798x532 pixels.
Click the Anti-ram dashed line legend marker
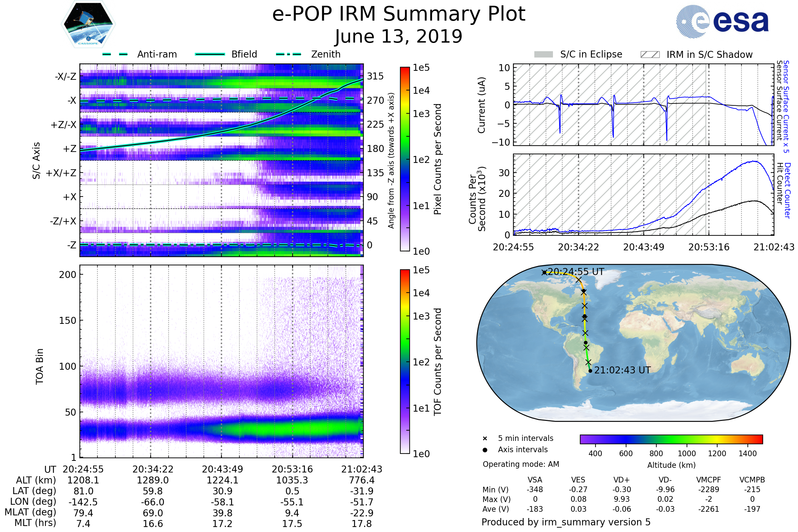coord(115,54)
